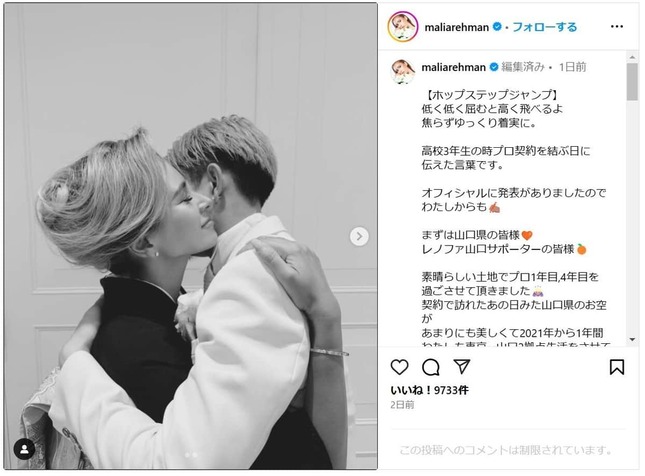Show tagged people with the person icon
The image size is (645, 476).
pyautogui.click(x=24, y=449)
